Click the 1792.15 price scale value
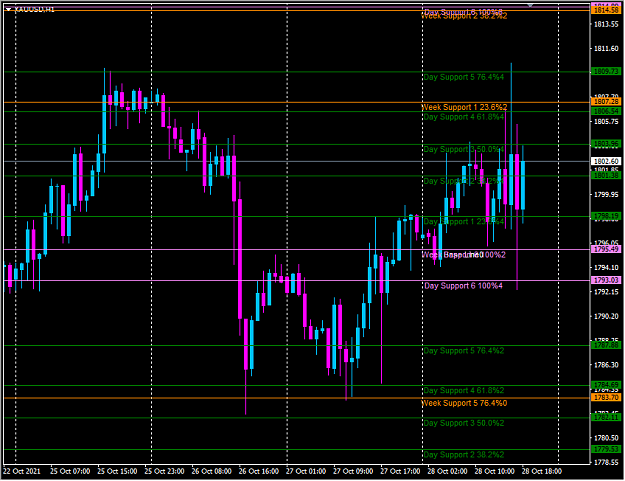This screenshot has height=481, width=625. pos(606,292)
